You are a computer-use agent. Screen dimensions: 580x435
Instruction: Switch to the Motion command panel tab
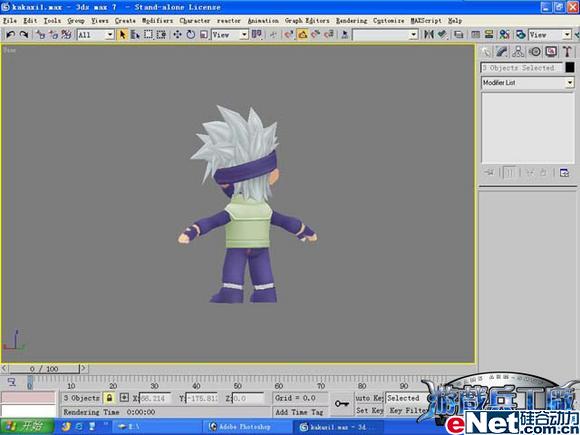535,52
